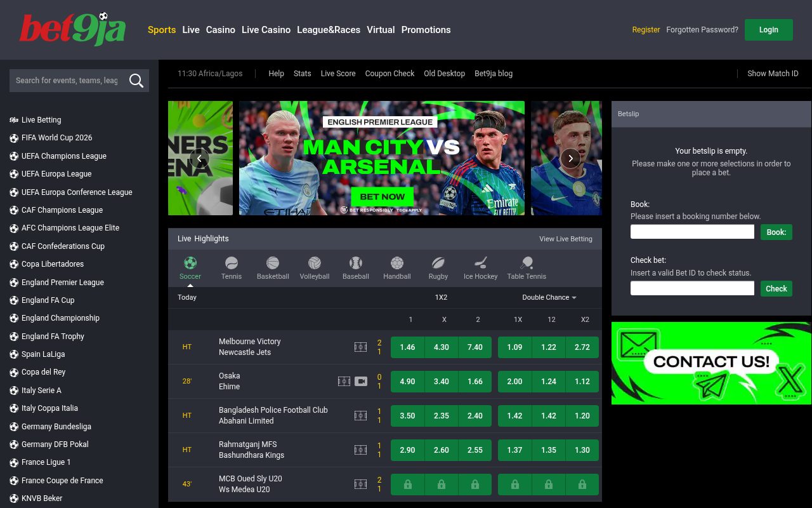Click the booking number input field
The width and height of the screenshot is (812, 508).
[x=692, y=231]
